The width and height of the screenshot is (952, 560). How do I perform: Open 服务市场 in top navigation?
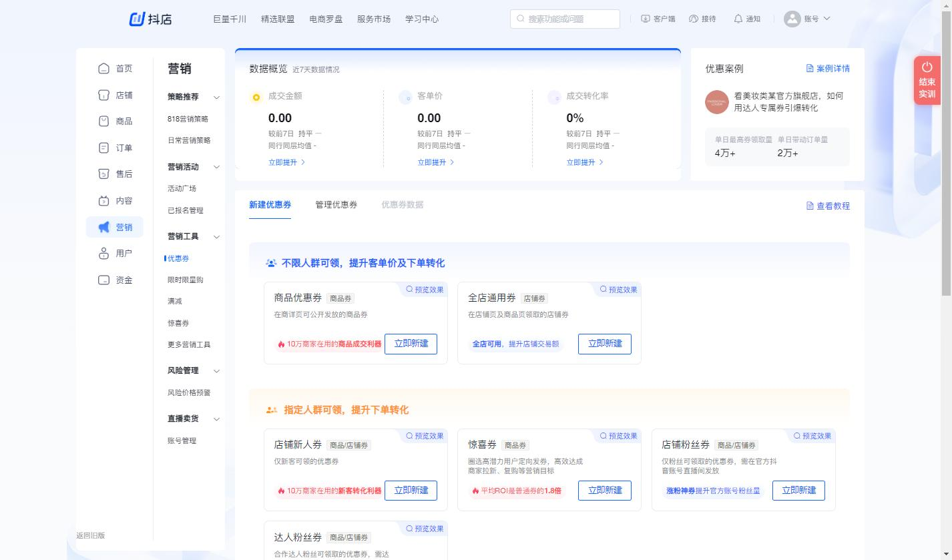tap(374, 19)
